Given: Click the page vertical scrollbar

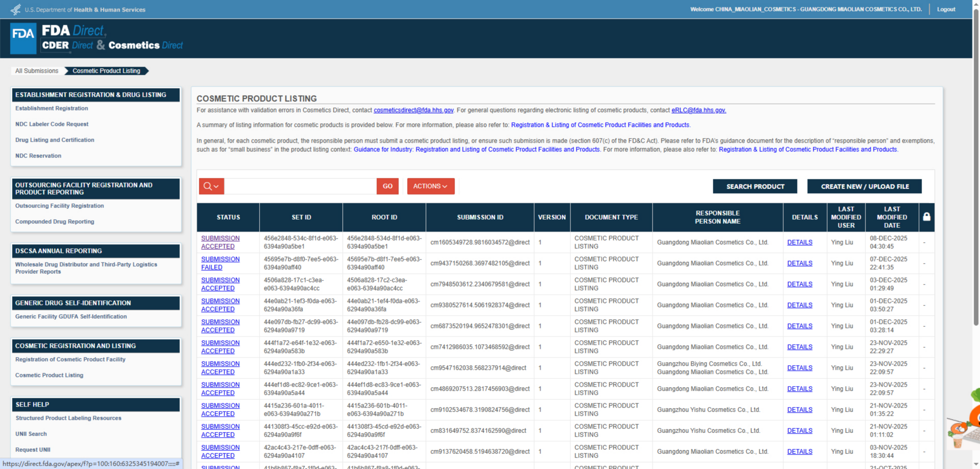Looking at the screenshot, I should (976, 175).
